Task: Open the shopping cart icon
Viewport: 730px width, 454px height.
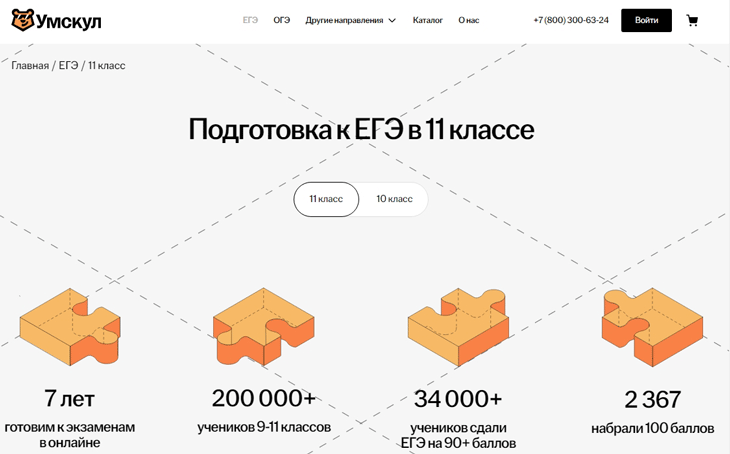Action: click(x=692, y=20)
